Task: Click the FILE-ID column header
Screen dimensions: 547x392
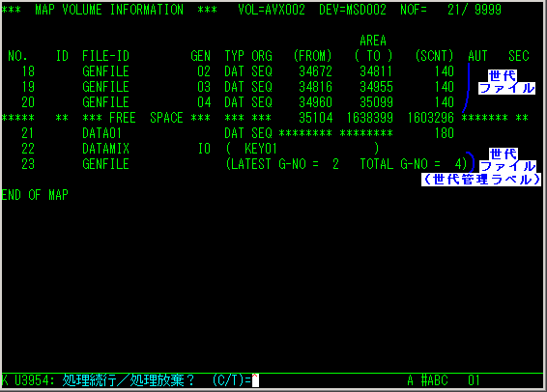Action: pos(105,56)
